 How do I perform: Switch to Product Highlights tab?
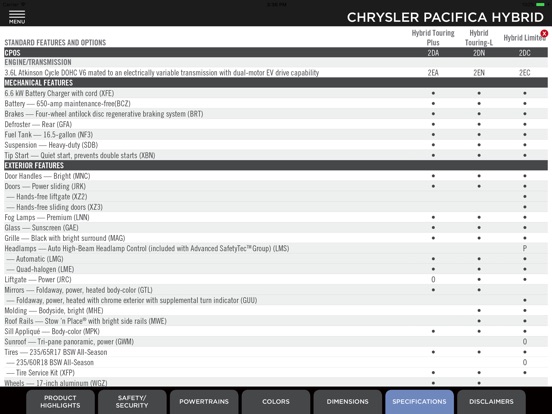point(60,401)
